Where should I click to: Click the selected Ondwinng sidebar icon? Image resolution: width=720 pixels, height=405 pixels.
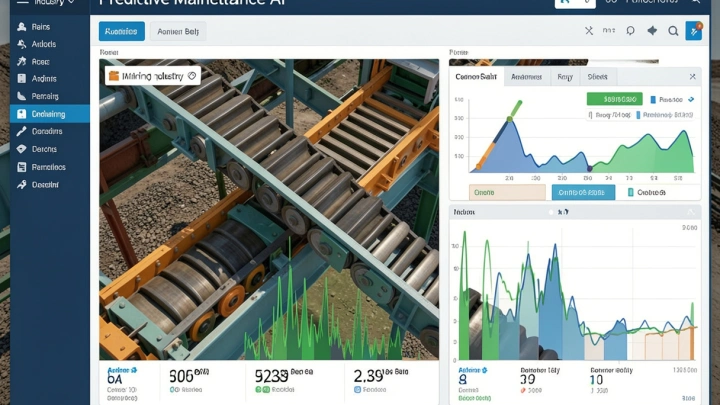coord(22,114)
